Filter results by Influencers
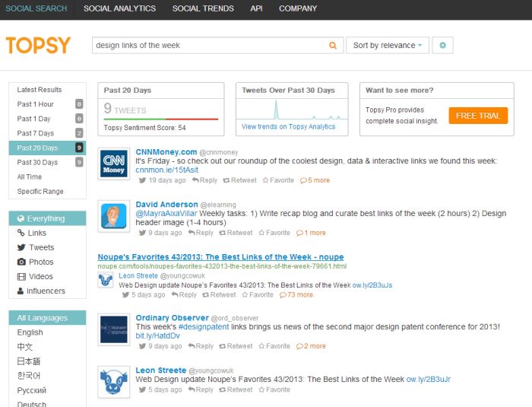Viewport: 532px width, 407px height. click(47, 291)
